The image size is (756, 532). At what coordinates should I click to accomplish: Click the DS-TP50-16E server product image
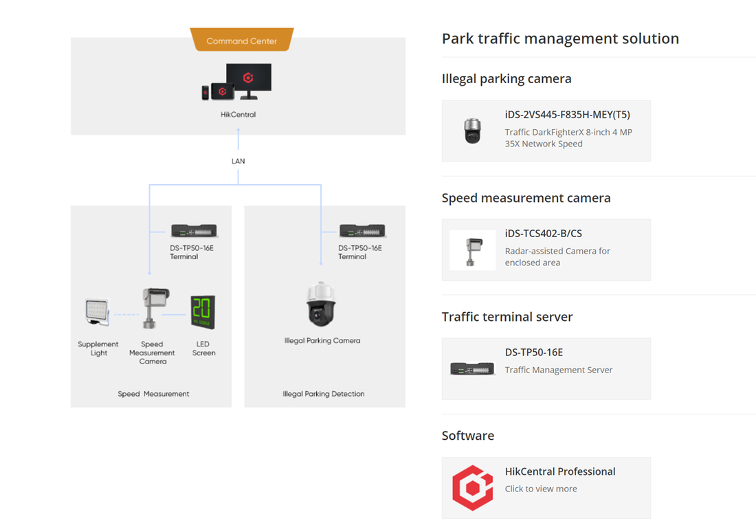[x=473, y=369]
